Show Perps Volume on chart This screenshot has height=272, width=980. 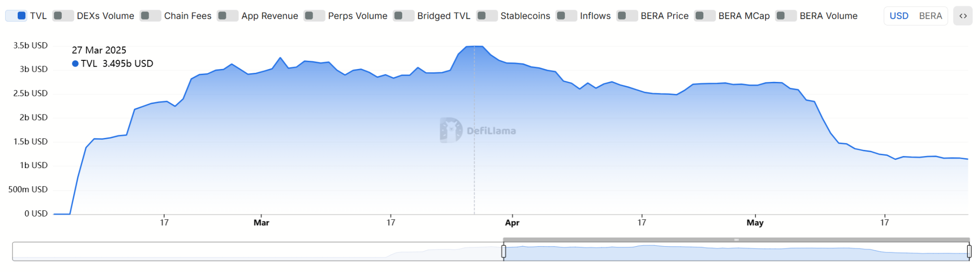(x=314, y=16)
